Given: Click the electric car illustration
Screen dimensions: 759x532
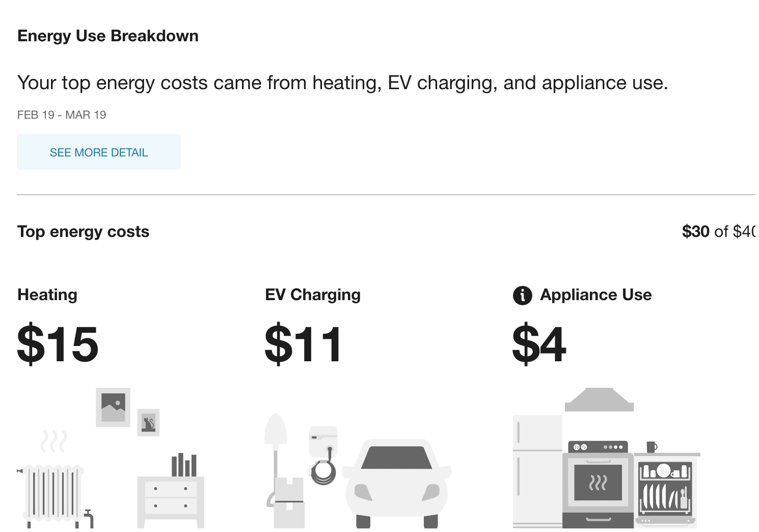Looking at the screenshot, I should coord(396,482).
